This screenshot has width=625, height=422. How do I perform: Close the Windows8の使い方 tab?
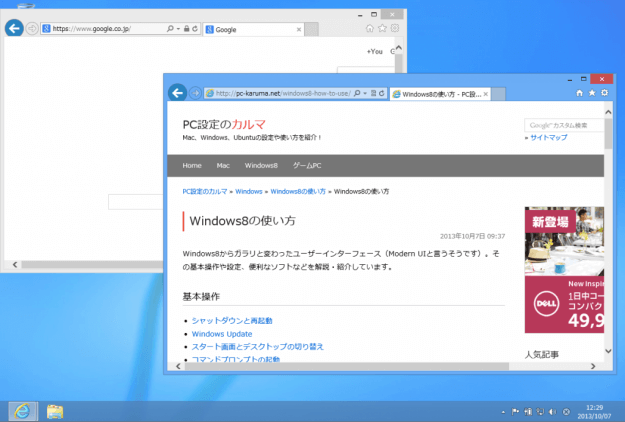[x=485, y=94]
